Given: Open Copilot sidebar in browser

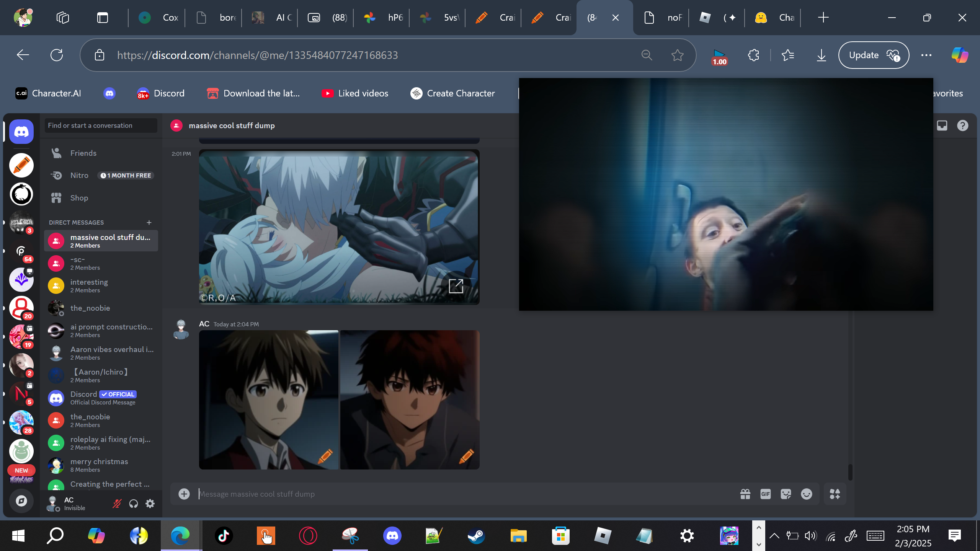Looking at the screenshot, I should coord(960,55).
